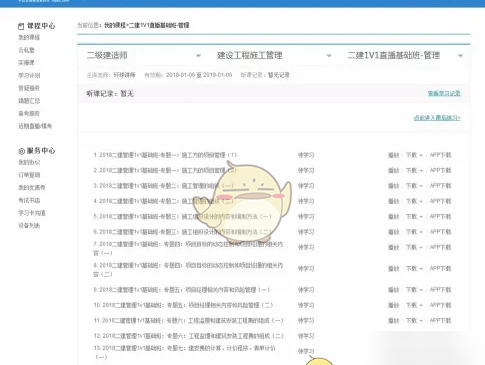This screenshot has width=485, height=365.
Task: Click 播放 for lesson 8
Action: pos(394,269)
